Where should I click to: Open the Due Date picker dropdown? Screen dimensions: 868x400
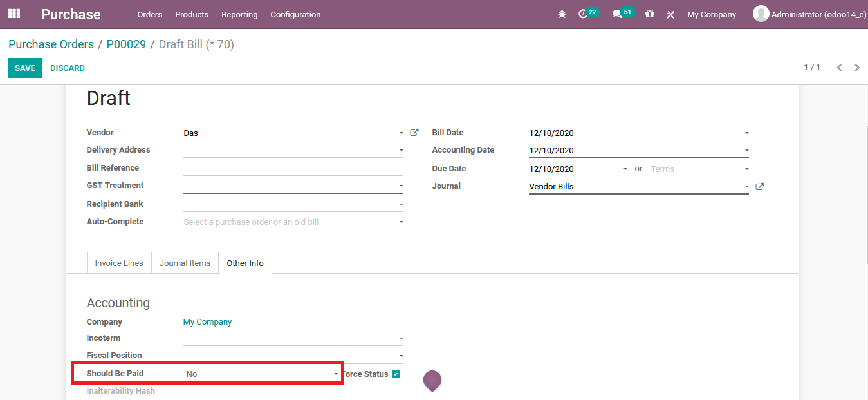pos(625,169)
